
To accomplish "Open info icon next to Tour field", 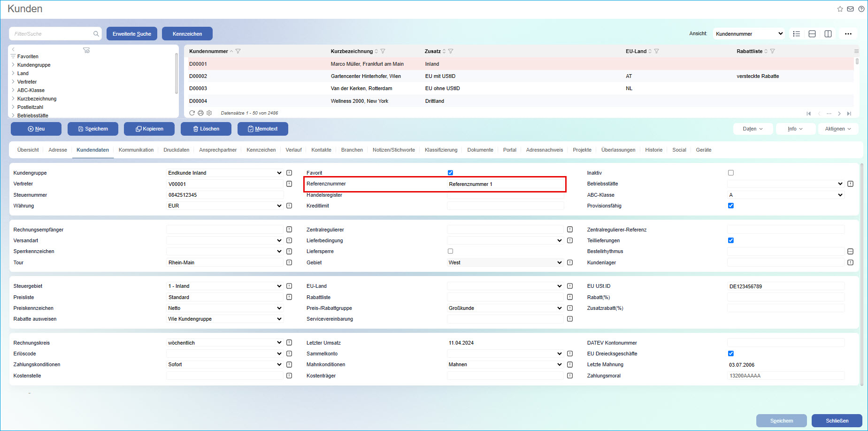I will 289,262.
